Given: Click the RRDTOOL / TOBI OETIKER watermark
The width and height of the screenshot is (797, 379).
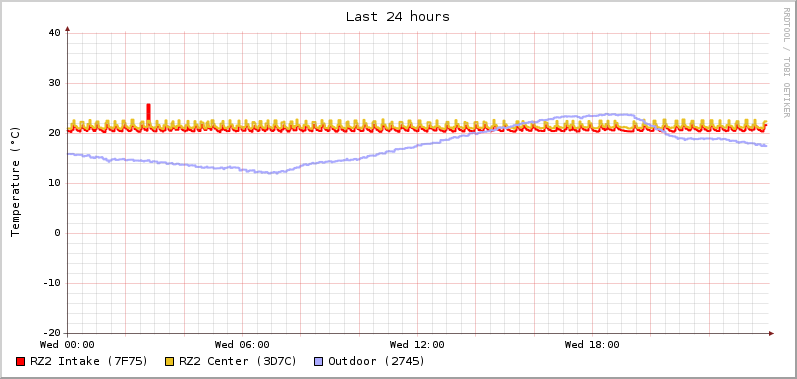Looking at the screenshot, I should (786, 62).
